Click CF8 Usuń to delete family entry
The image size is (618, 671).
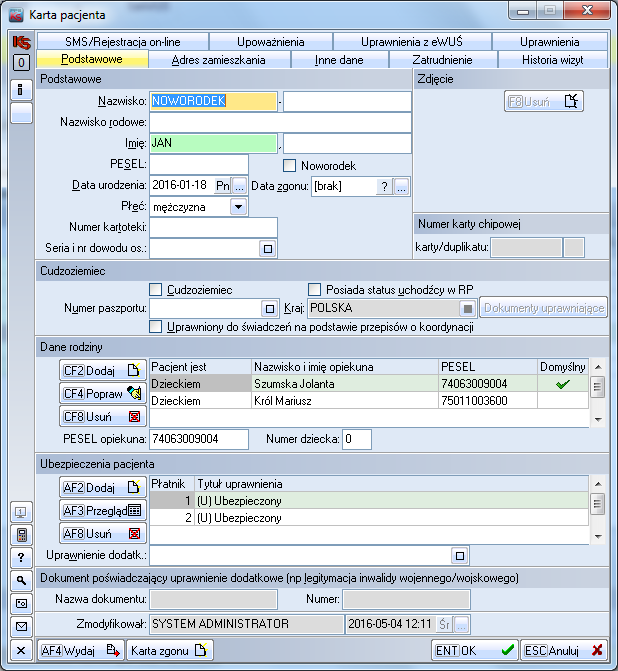(x=103, y=416)
